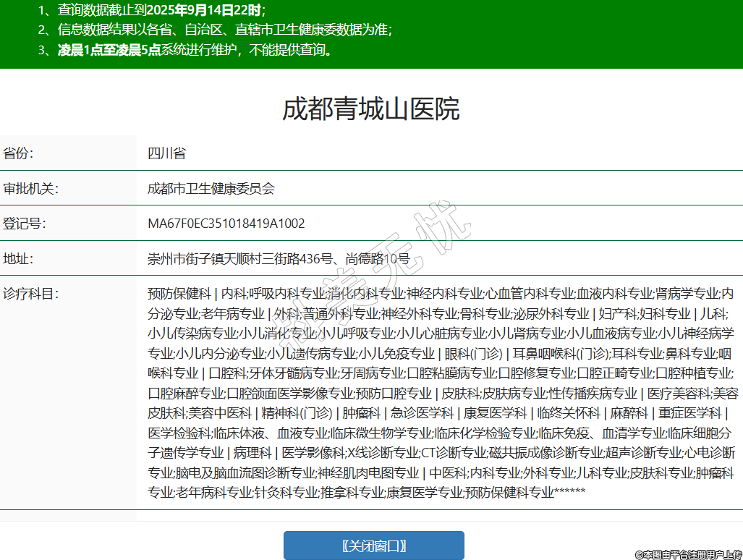743x560 pixels.
Task: Click the hospital title 成都青城山医院
Action: click(370, 109)
